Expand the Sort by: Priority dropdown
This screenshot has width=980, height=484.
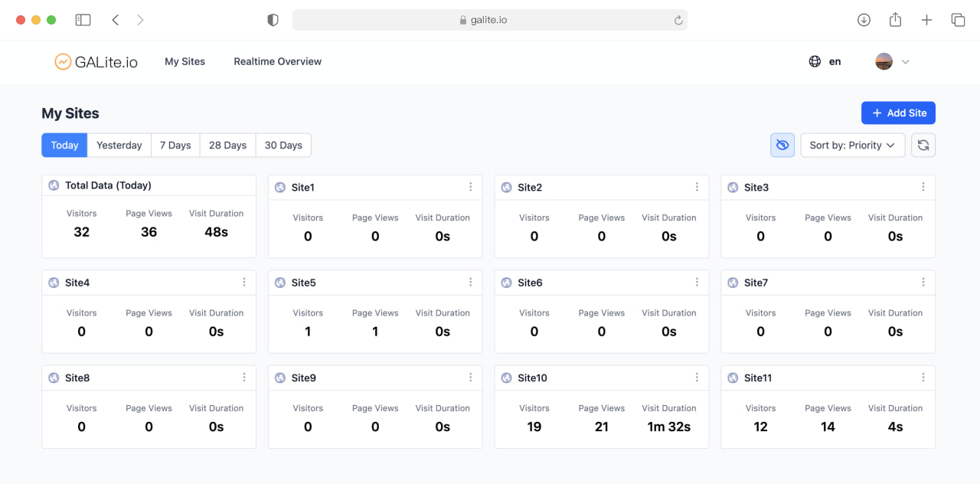pyautogui.click(x=852, y=146)
